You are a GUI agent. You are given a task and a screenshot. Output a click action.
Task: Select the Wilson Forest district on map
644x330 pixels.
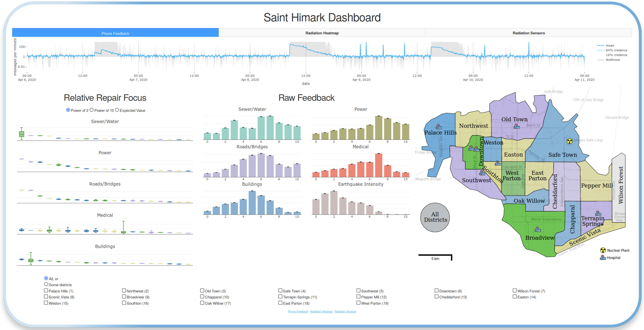tap(619, 188)
